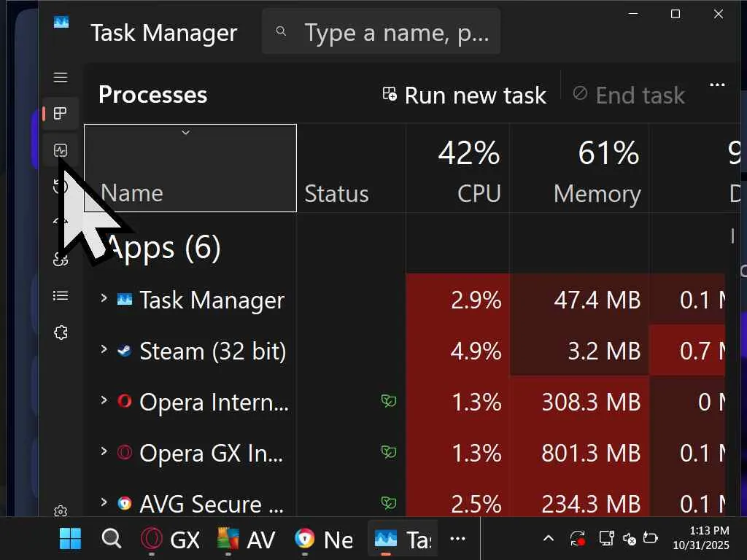
Task: Open the Details list sidebar icon
Action: (61, 296)
